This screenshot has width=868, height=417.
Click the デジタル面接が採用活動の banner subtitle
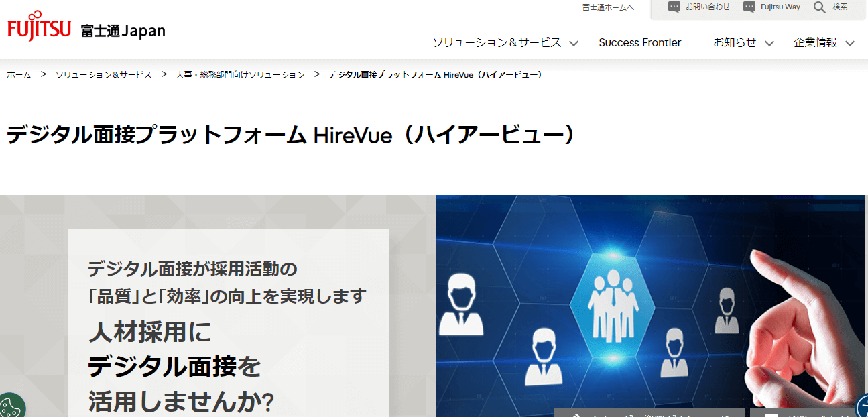coord(192,270)
